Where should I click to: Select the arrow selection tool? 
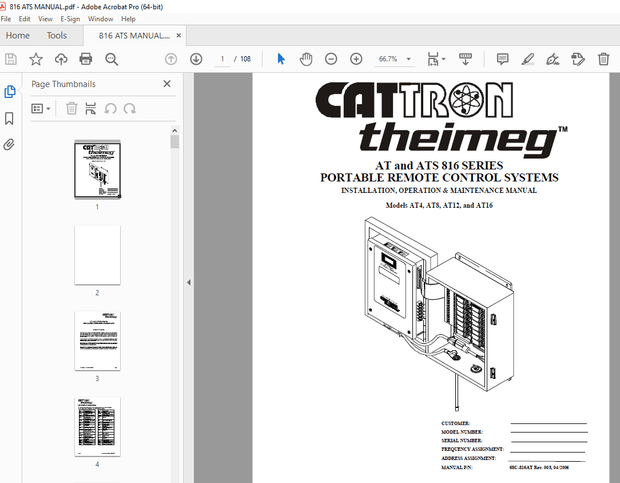(281, 59)
